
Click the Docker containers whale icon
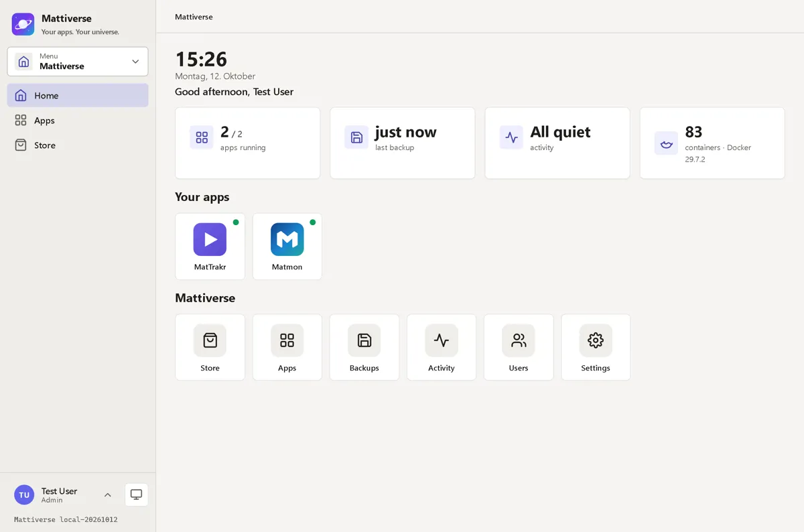pyautogui.click(x=666, y=143)
